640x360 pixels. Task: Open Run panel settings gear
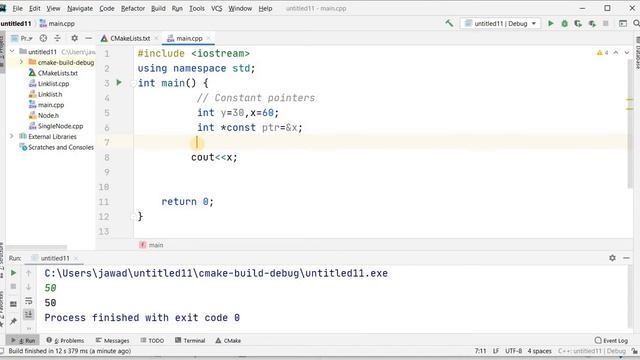(x=612, y=258)
